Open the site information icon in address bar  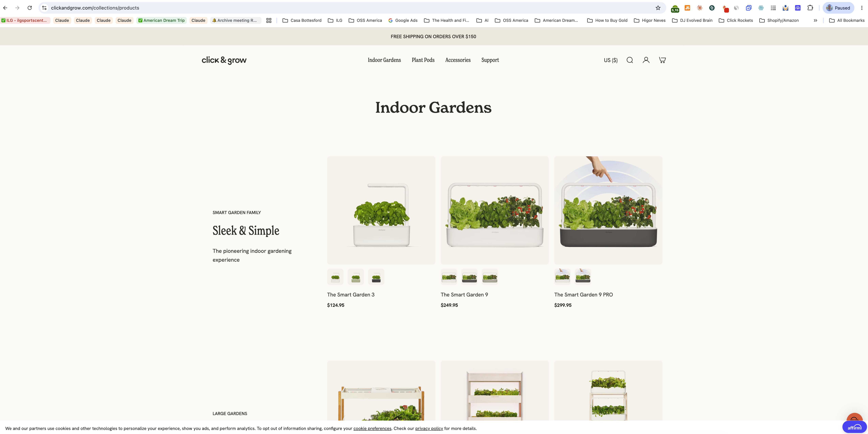[44, 8]
